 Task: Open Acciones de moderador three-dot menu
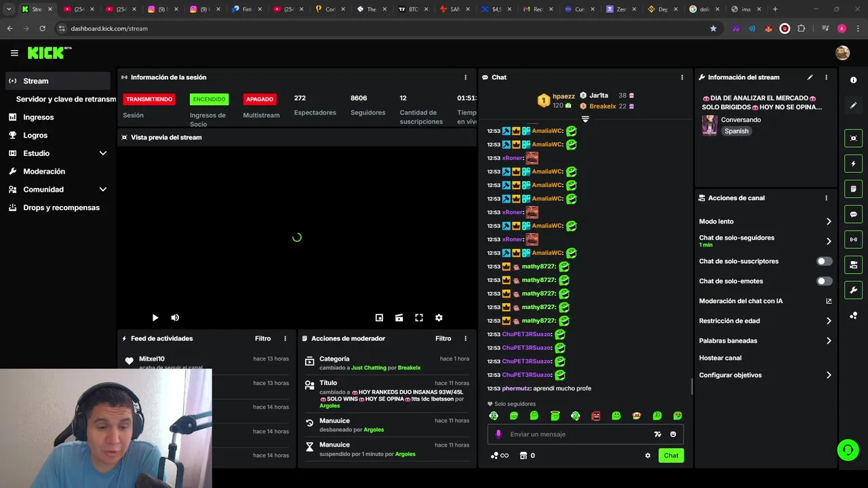(x=465, y=338)
